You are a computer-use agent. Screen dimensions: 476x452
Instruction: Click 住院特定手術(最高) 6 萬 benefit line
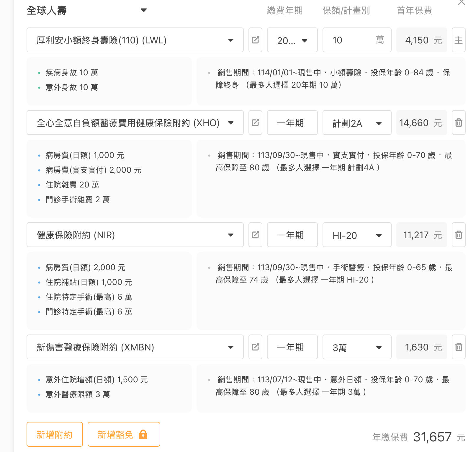tap(89, 297)
